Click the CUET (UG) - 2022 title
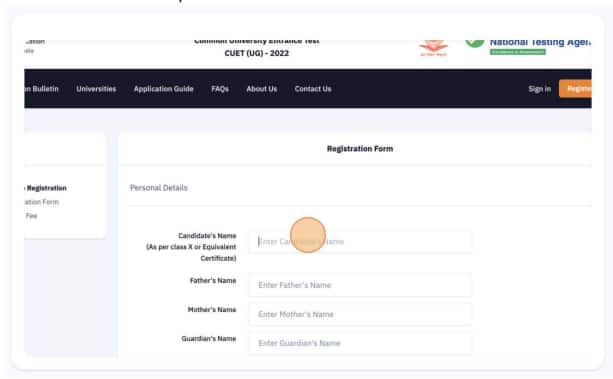 click(256, 53)
